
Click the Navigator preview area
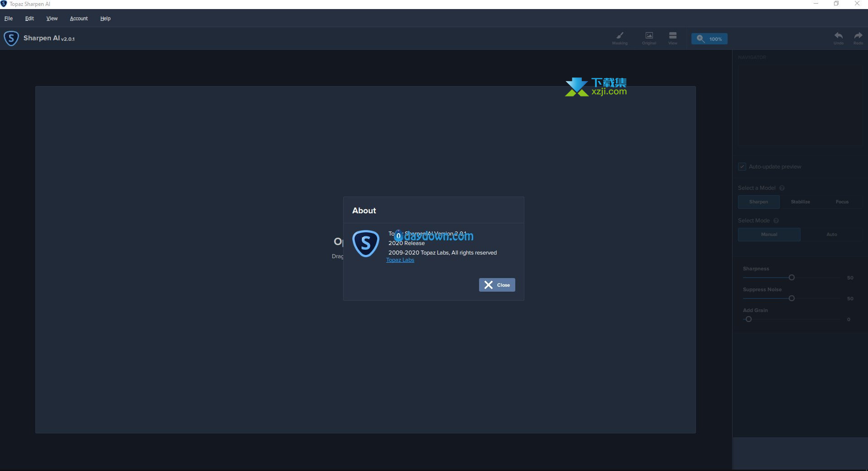point(801,105)
